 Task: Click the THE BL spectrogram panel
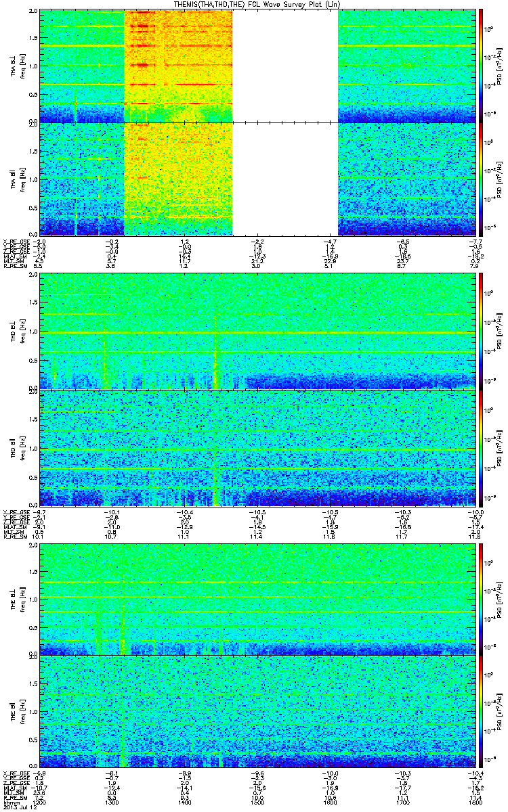pos(257,598)
